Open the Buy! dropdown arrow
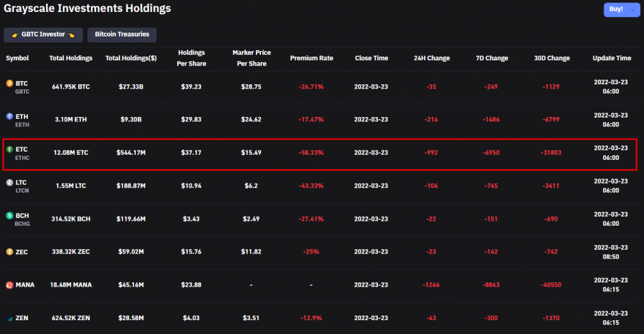The image size is (644, 334). click(633, 9)
